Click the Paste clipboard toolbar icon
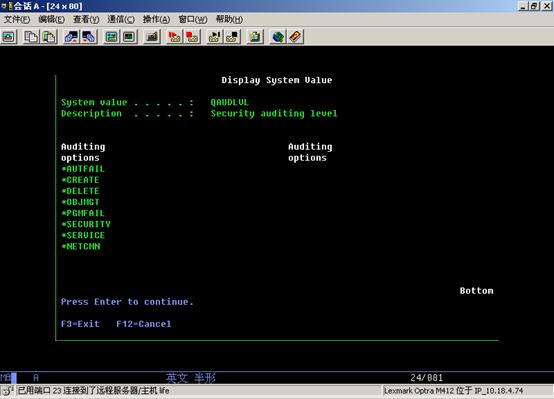This screenshot has width=554, height=399. (x=49, y=37)
